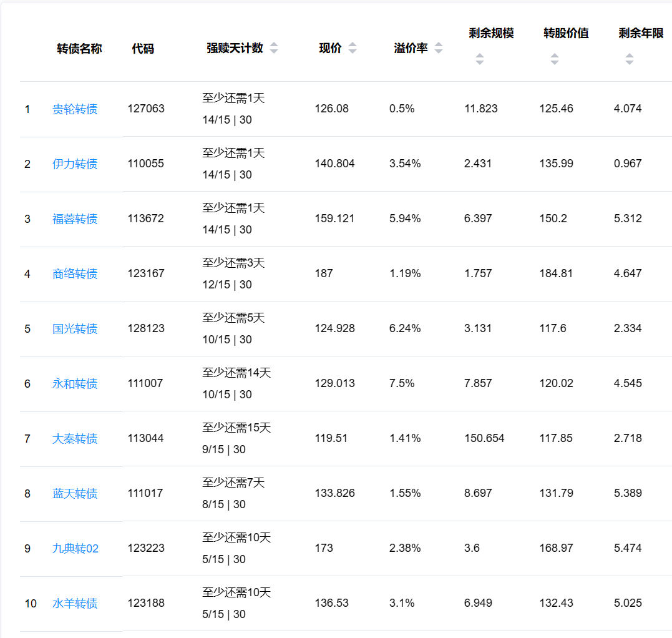Open 国光转债 bond details

[x=75, y=329]
